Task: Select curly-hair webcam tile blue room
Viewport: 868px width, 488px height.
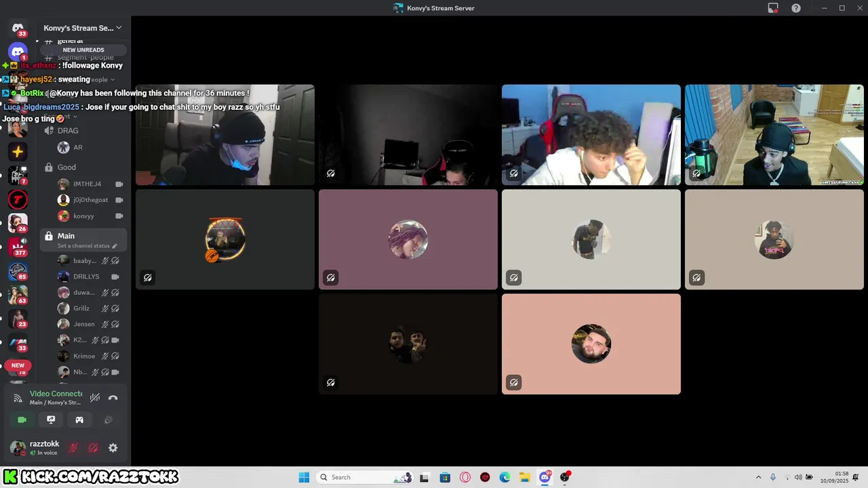Action: coord(591,135)
